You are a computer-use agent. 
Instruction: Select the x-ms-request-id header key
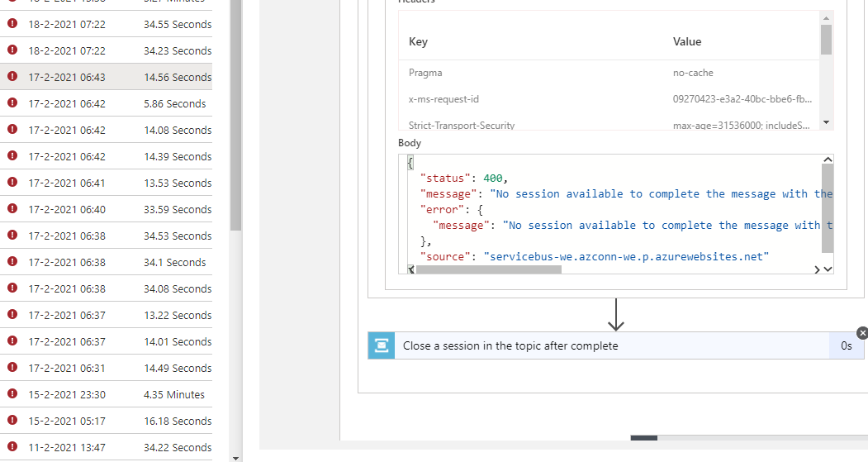pyautogui.click(x=443, y=99)
